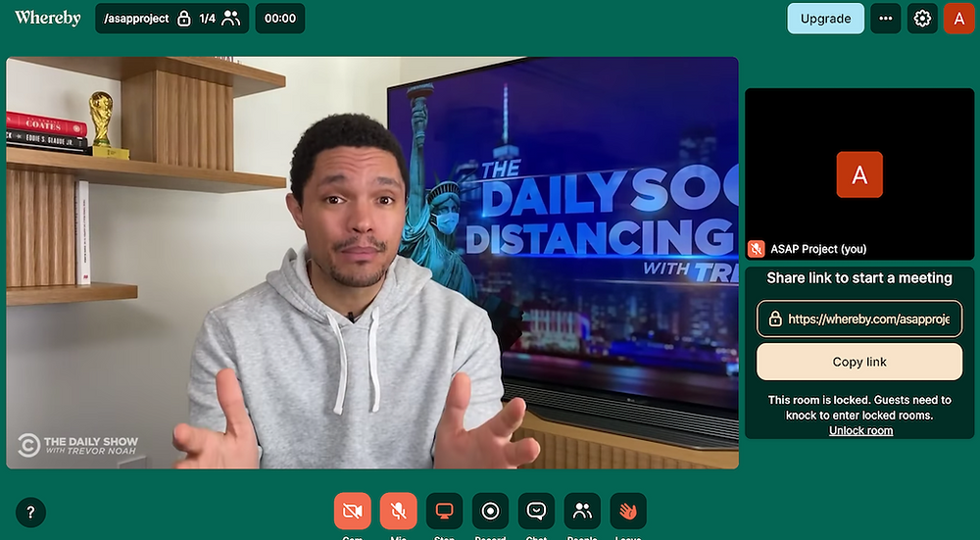Open the help question mark button
Image resolution: width=980 pixels, height=540 pixels.
tap(30, 513)
